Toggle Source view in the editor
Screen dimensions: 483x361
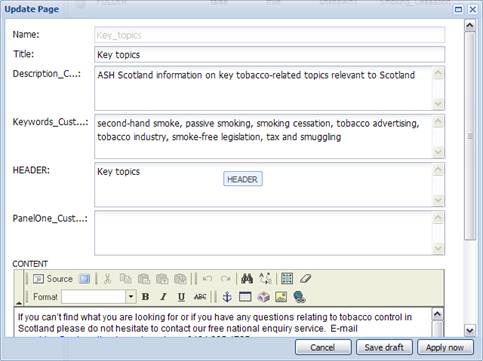click(x=53, y=279)
